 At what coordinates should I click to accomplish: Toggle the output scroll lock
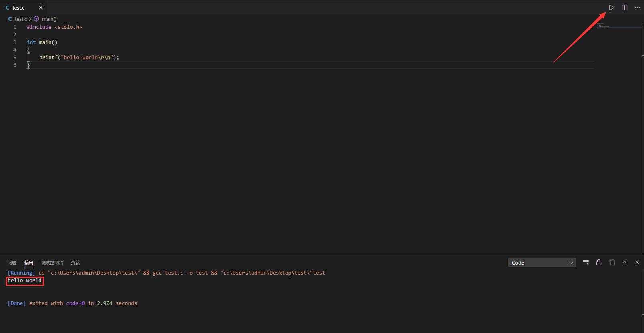point(599,263)
